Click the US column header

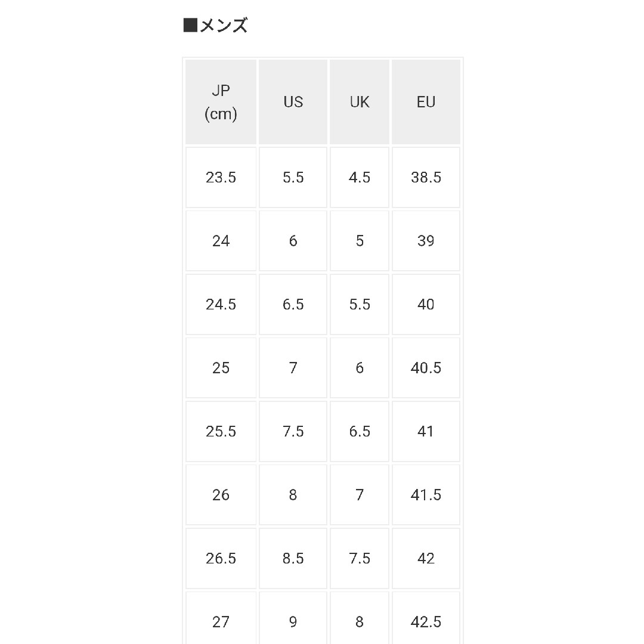293,102
